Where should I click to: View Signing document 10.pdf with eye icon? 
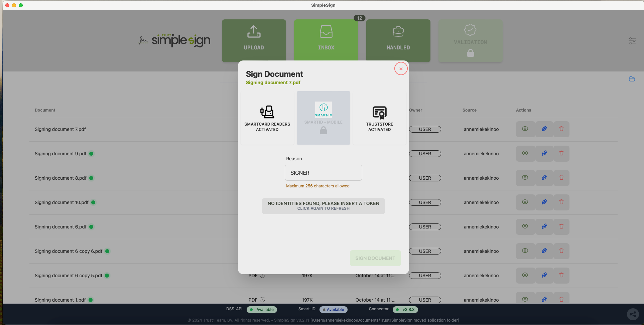coord(525,202)
